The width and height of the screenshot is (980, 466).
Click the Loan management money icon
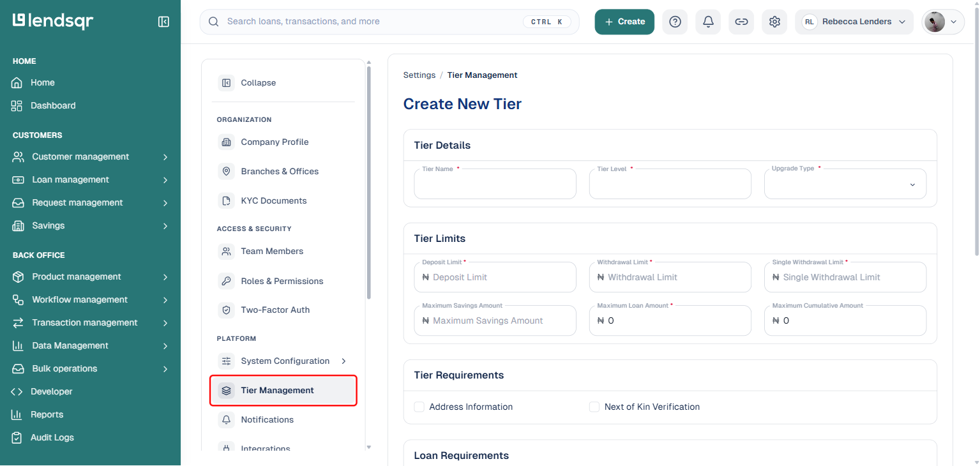point(19,180)
